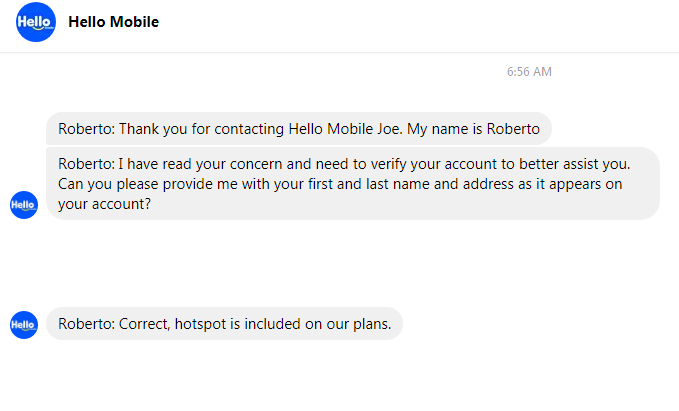
Task: Click the empty gap between the last two messages
Action: (340, 263)
